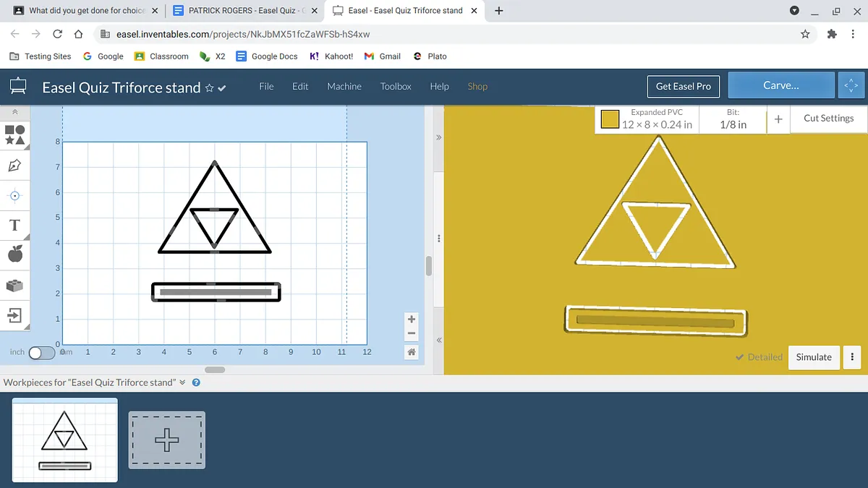The image size is (868, 488).
Task: Select the circular Drill target tool
Action: (15, 195)
